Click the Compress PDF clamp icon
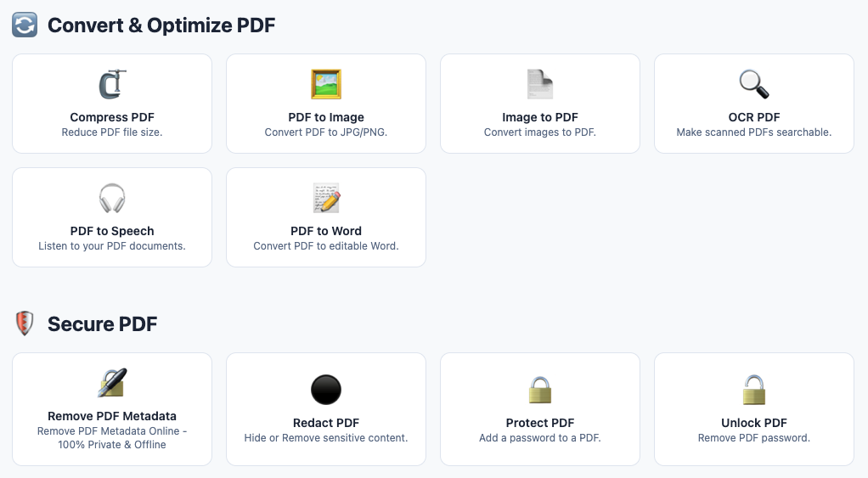 coord(112,84)
